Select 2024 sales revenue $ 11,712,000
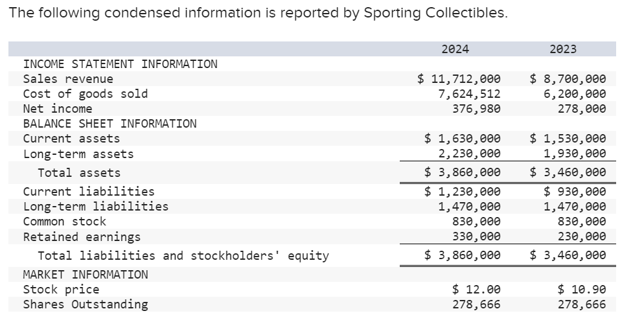Image resolution: width=644 pixels, height=333 pixels. pos(459,79)
